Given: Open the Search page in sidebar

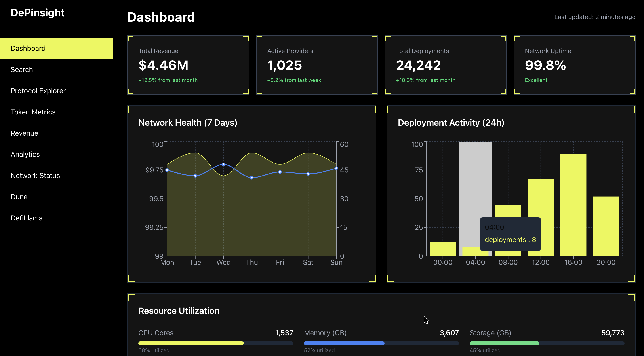Looking at the screenshot, I should coord(22,69).
